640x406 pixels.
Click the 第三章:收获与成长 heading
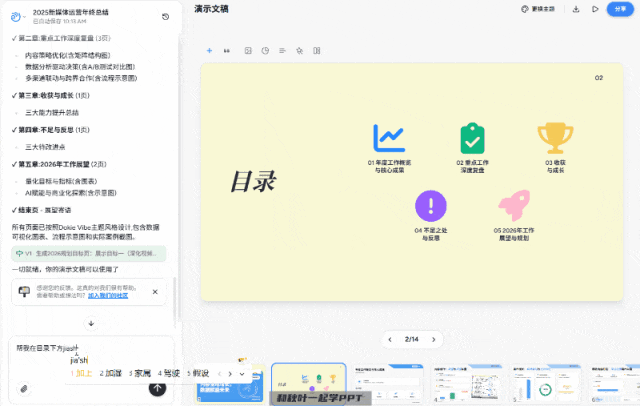click(x=51, y=95)
